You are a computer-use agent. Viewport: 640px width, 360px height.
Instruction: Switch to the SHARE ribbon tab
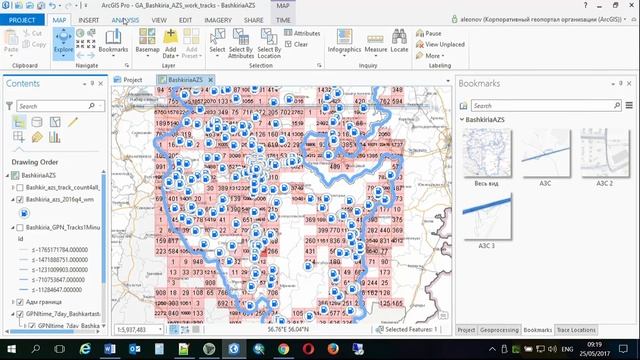[253, 20]
